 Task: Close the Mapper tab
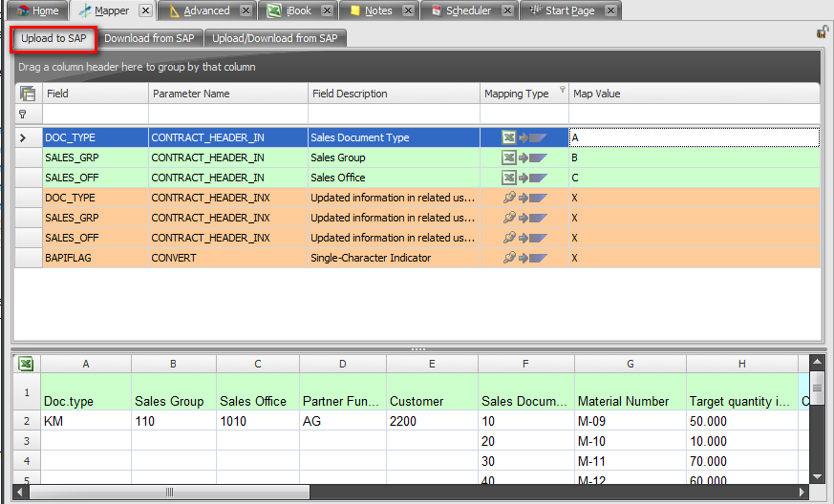coord(144,10)
